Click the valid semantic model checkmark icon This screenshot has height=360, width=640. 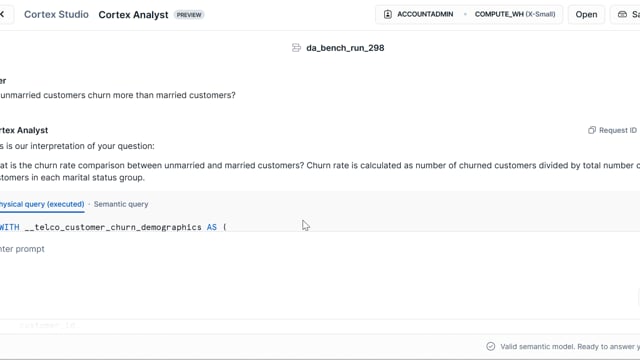point(491,347)
